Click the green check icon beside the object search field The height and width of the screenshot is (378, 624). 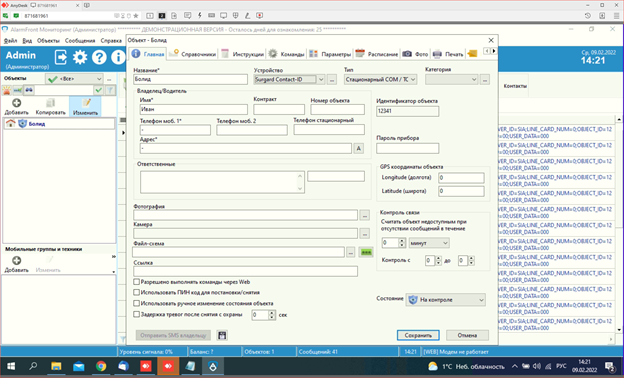(x=99, y=90)
